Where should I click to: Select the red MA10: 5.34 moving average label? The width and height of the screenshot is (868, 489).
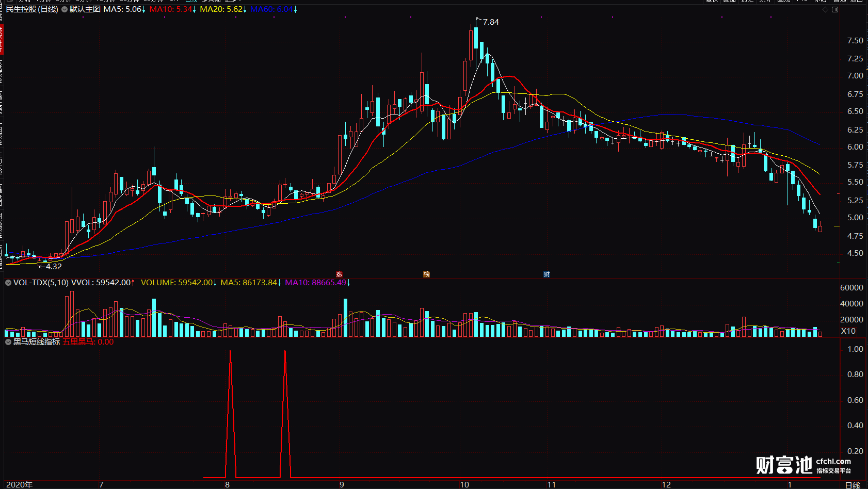click(x=171, y=9)
